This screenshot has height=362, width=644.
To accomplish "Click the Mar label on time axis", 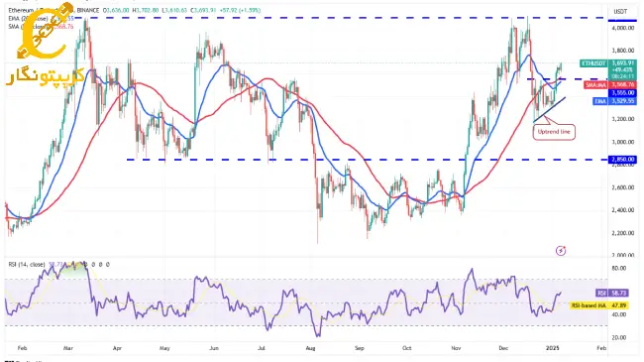I will point(68,348).
